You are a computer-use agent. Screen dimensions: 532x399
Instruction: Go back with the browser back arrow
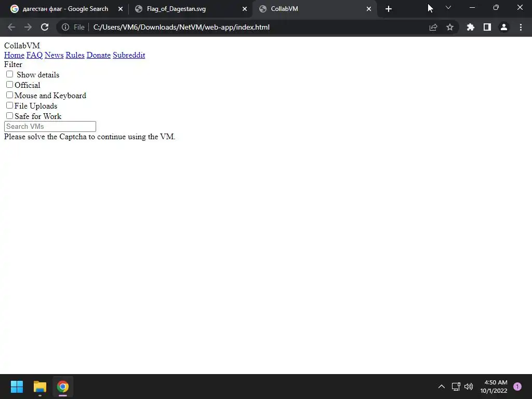[11, 27]
